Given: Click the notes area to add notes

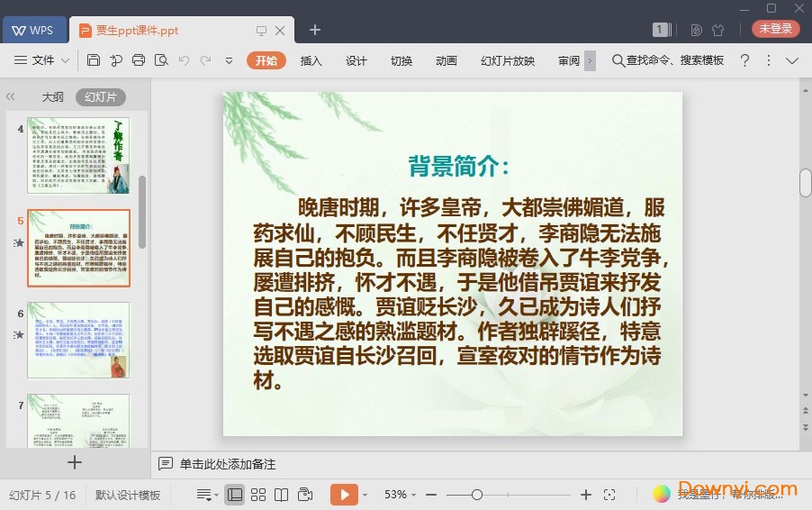Looking at the screenshot, I should coord(227,464).
